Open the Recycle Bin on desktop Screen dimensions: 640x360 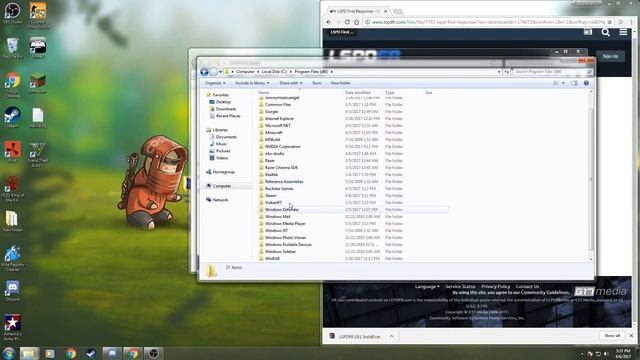[12, 48]
